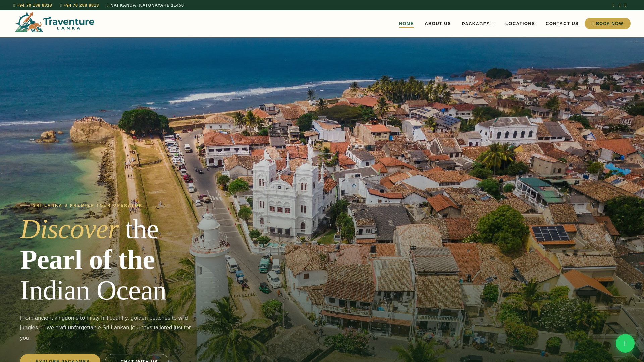Open the About Us page
The width and height of the screenshot is (644, 362).
coord(438,24)
